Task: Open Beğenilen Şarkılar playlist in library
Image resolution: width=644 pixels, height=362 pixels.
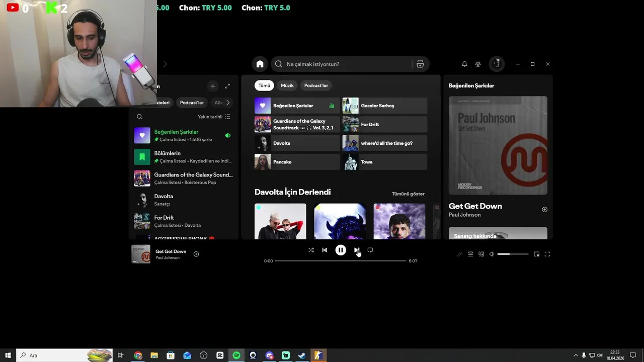Action: point(183,135)
